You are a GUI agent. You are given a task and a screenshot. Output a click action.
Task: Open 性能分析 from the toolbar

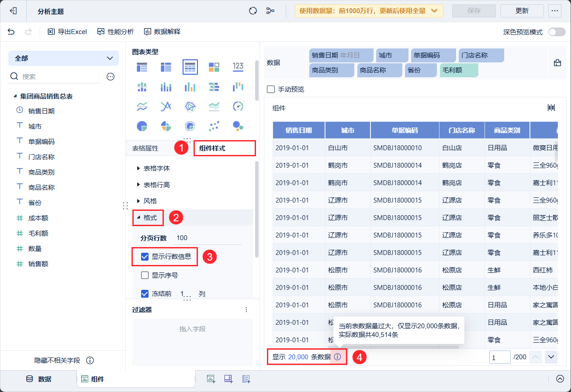pyautogui.click(x=115, y=32)
